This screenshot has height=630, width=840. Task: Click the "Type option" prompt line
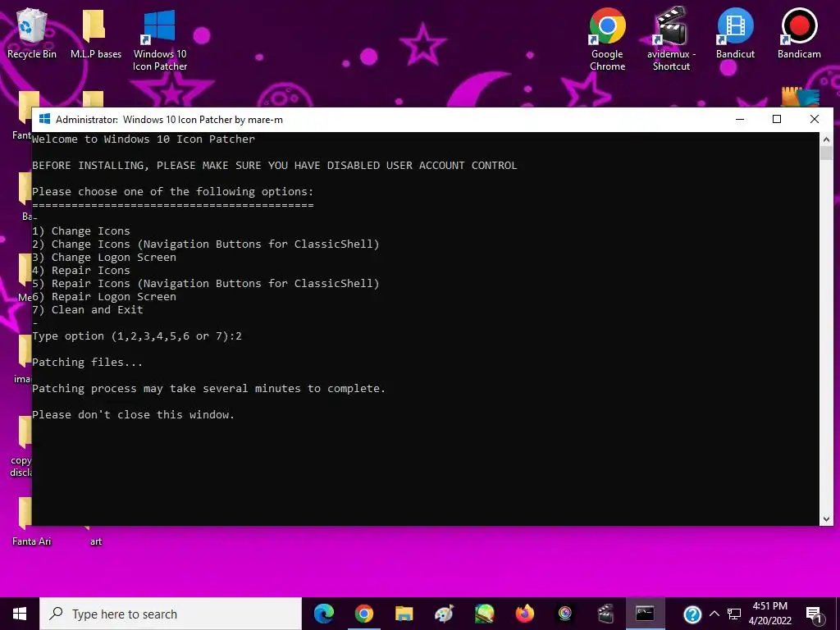pyautogui.click(x=137, y=336)
